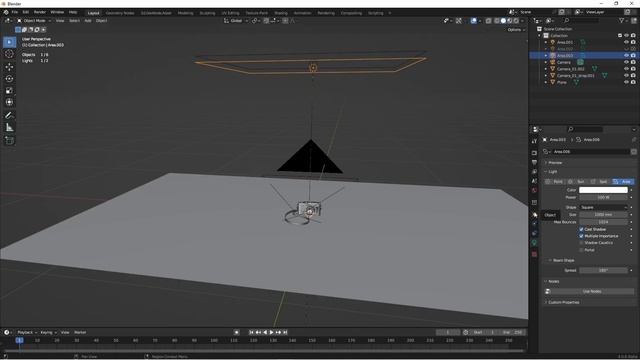Open the timeline Playback menu
640x360 pixels.
point(27,332)
